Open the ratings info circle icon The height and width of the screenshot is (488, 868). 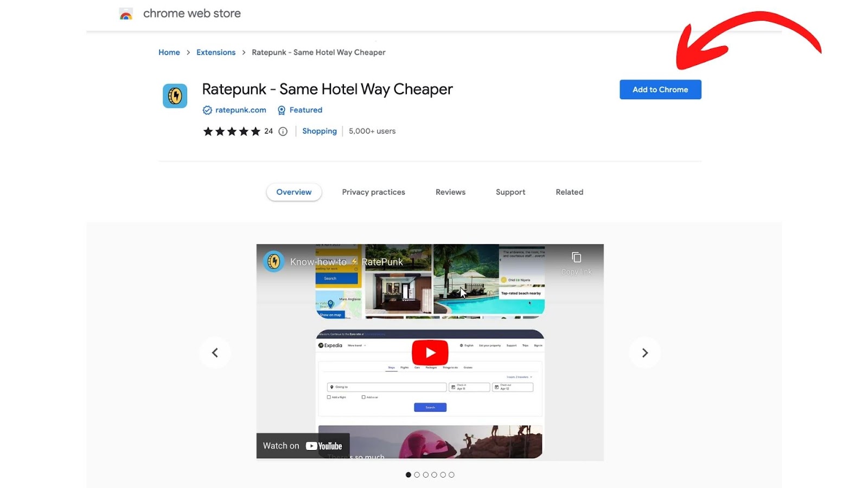(x=283, y=131)
